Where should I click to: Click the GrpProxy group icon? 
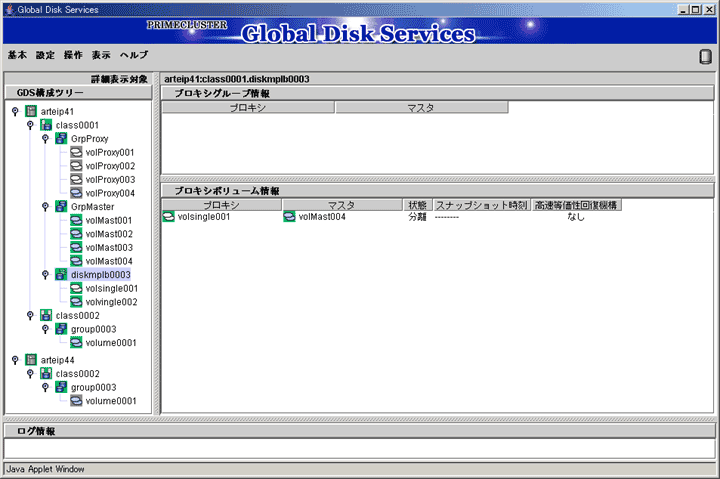[x=61, y=138]
